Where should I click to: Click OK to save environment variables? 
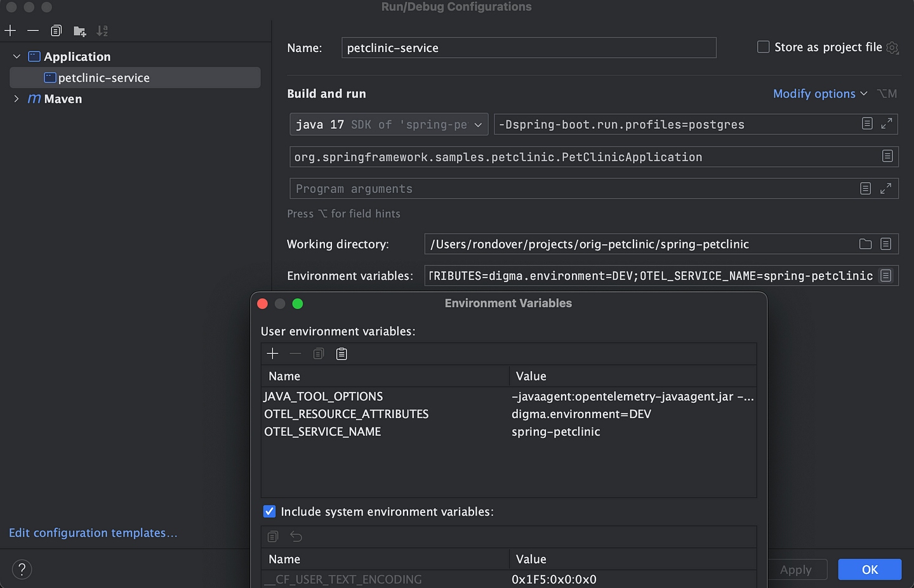click(x=870, y=569)
